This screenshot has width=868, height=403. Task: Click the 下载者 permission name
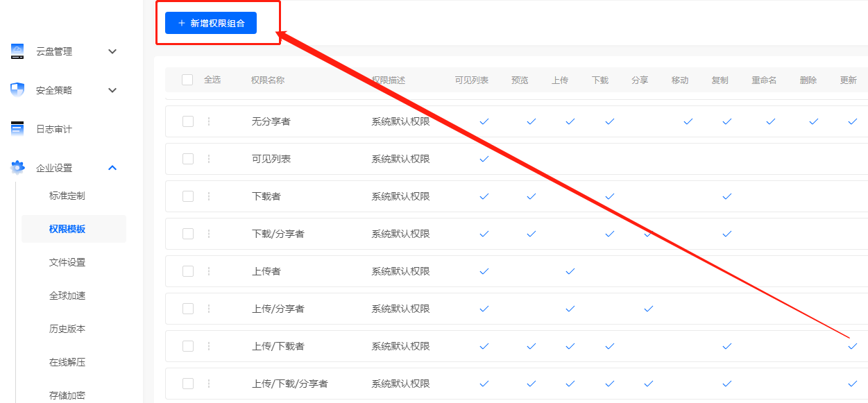click(x=266, y=196)
